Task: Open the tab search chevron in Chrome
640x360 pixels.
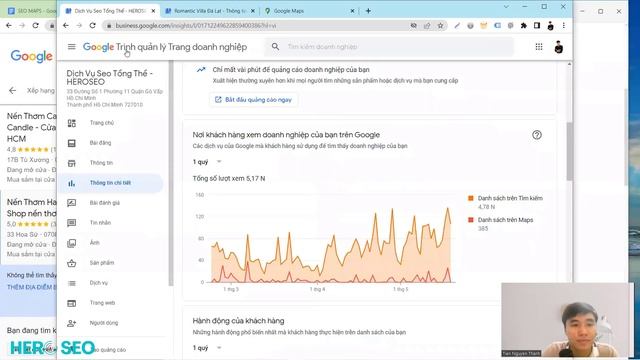Action: [506, 7]
